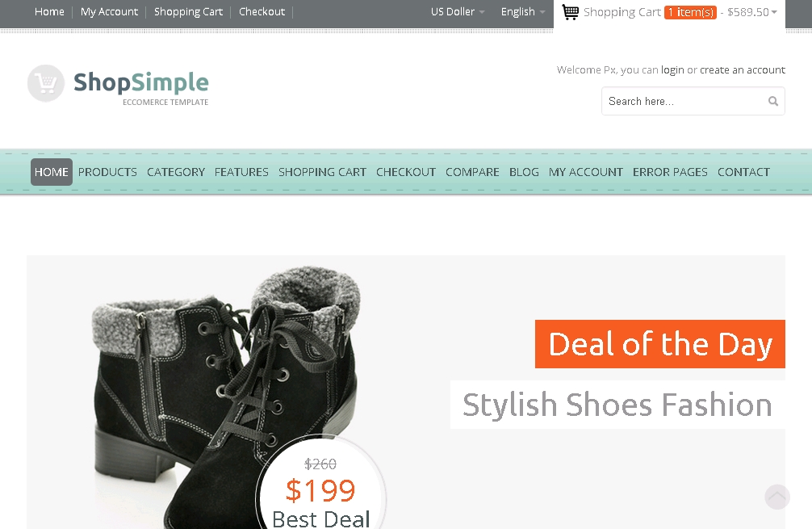Select CONTACT in the navigation bar
The width and height of the screenshot is (812, 529).
pyautogui.click(x=743, y=172)
